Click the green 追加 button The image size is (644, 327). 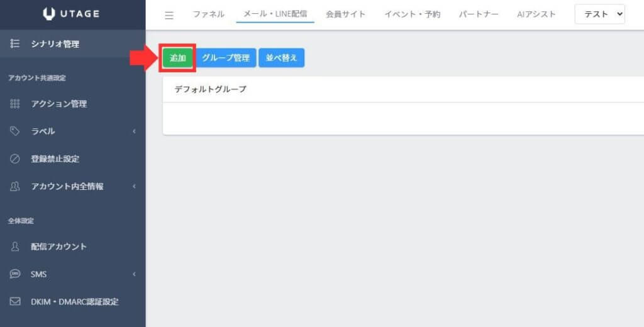177,58
